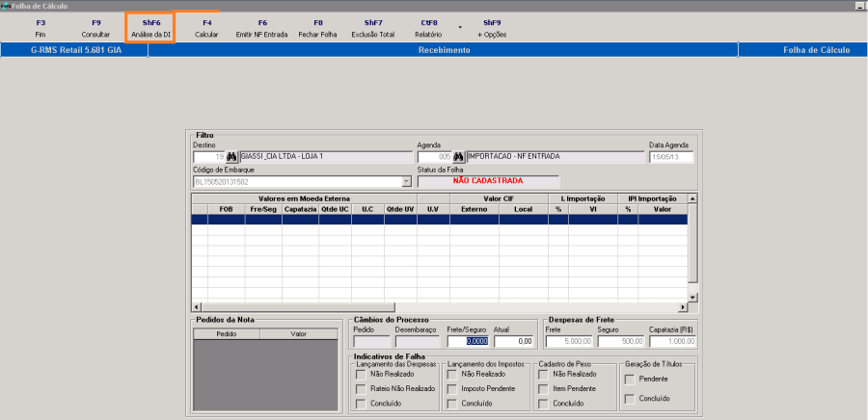Select Análise da DI in the toolbar

150,29
